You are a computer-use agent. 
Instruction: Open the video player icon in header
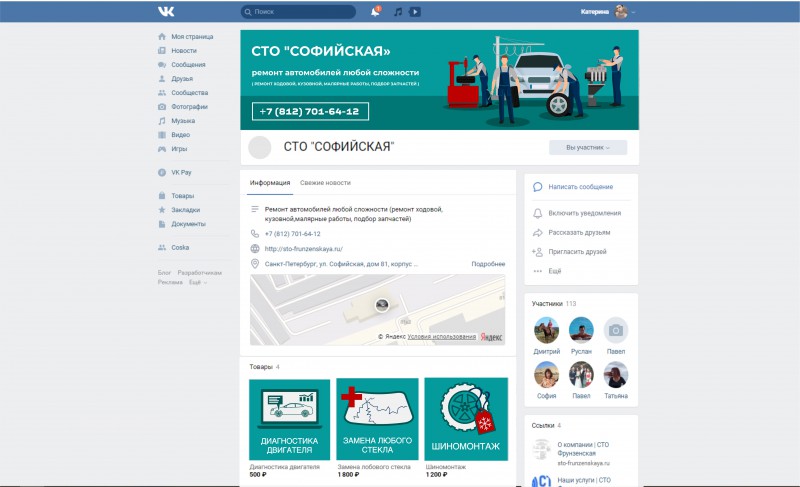click(415, 11)
